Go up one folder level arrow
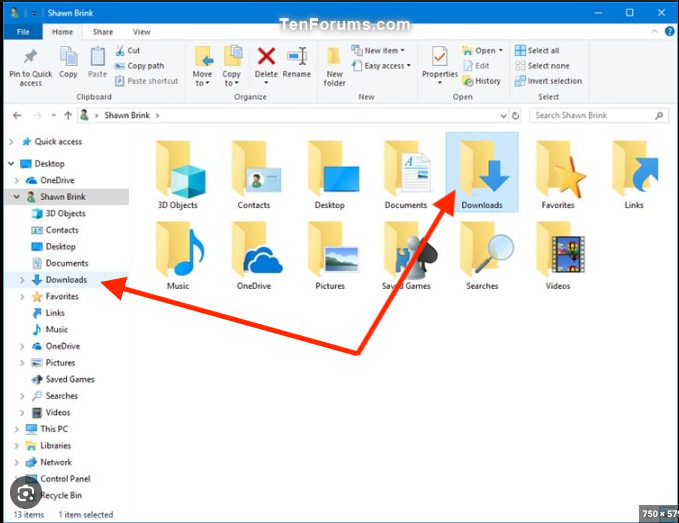 (x=68, y=116)
